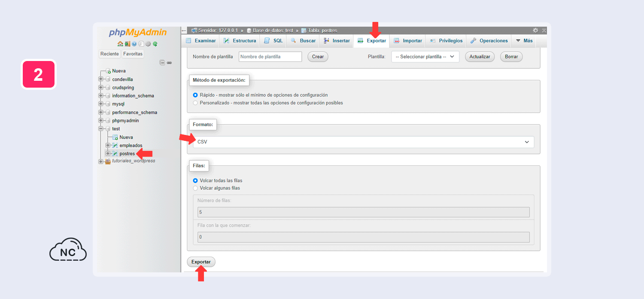The height and width of the screenshot is (299, 644).
Task: Click the new database icon beside top Nueva
Action: (x=108, y=71)
